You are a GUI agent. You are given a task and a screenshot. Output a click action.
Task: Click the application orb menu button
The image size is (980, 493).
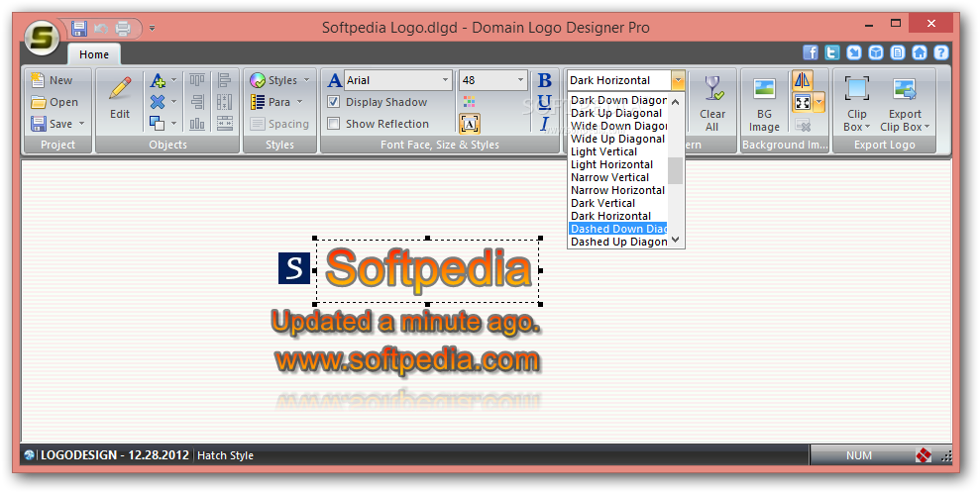[42, 38]
